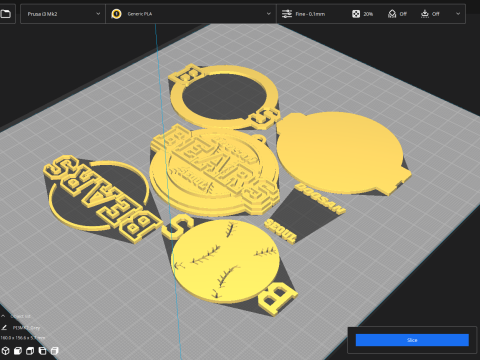Image resolution: width=480 pixels, height=360 pixels.
Task: Switch to front view cube icon
Action: pos(18,351)
